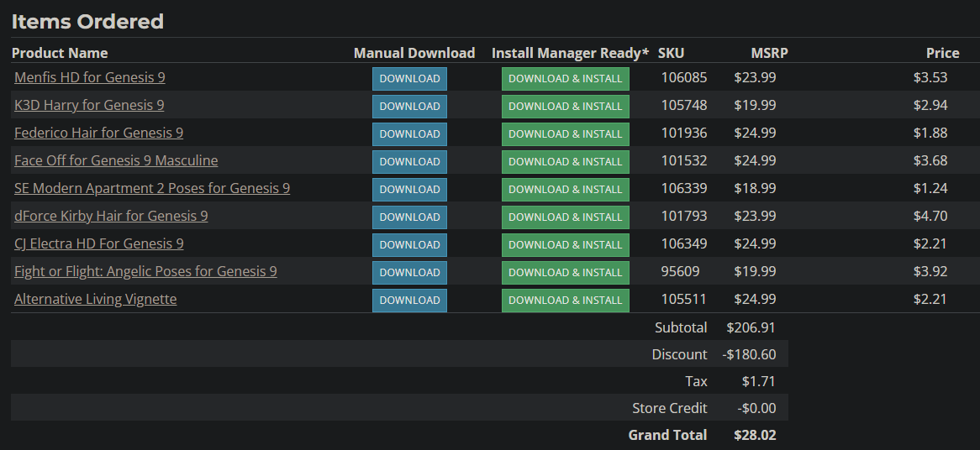Download Menfis HD manually
The image size is (980, 450).
[409, 79]
